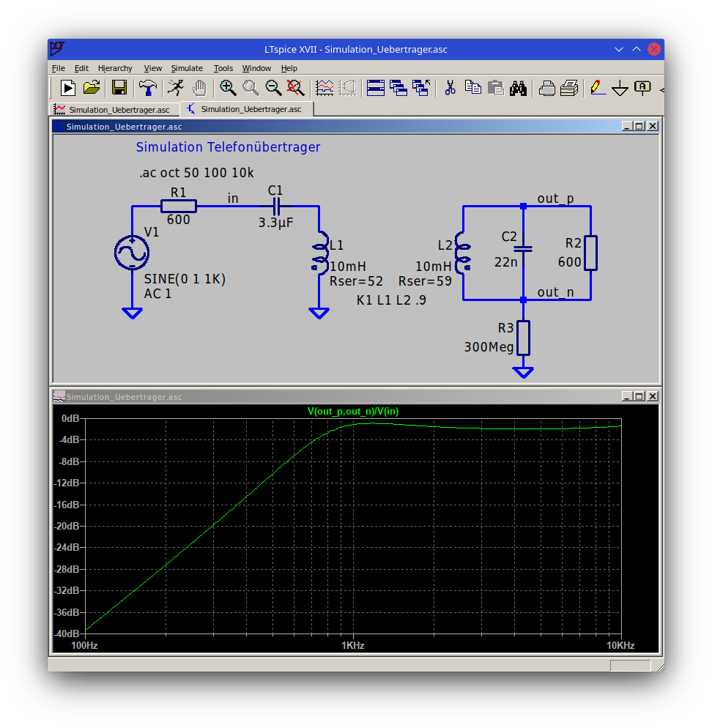
Task: Save the schematic with the floppy disk icon
Action: (119, 88)
